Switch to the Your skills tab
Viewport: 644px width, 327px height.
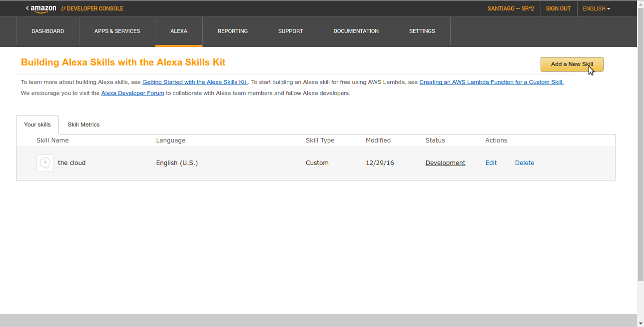37,124
